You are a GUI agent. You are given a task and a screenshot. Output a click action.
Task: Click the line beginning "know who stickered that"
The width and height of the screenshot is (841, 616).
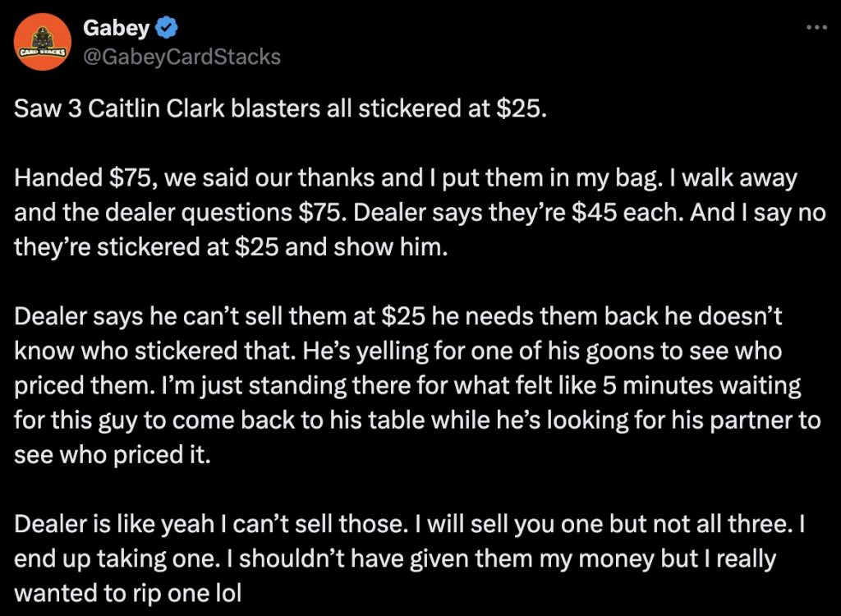[398, 351]
